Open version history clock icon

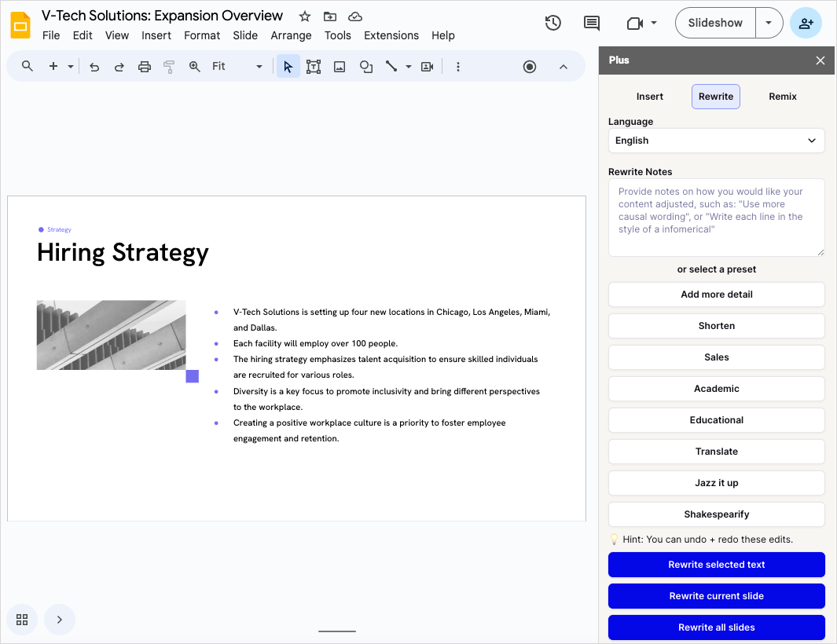click(x=553, y=23)
